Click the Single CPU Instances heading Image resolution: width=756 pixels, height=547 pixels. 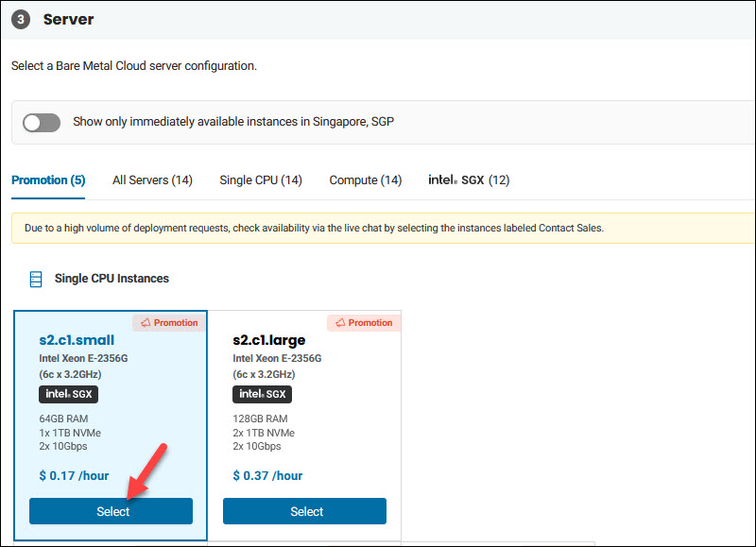(x=112, y=279)
